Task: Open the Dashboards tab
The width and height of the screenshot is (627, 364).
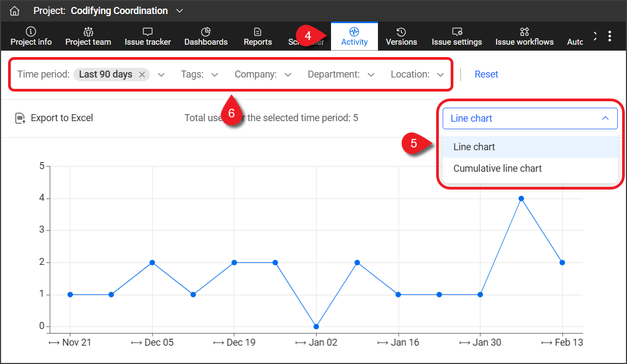Action: pyautogui.click(x=206, y=36)
